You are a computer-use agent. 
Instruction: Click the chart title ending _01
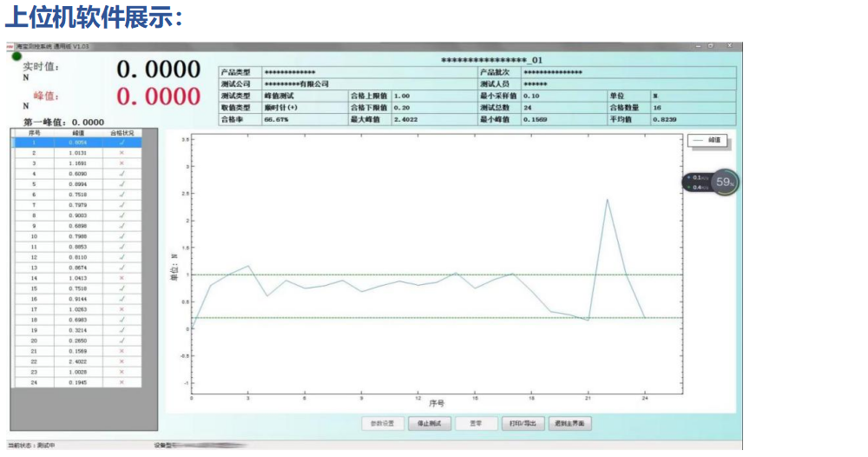tap(491, 60)
